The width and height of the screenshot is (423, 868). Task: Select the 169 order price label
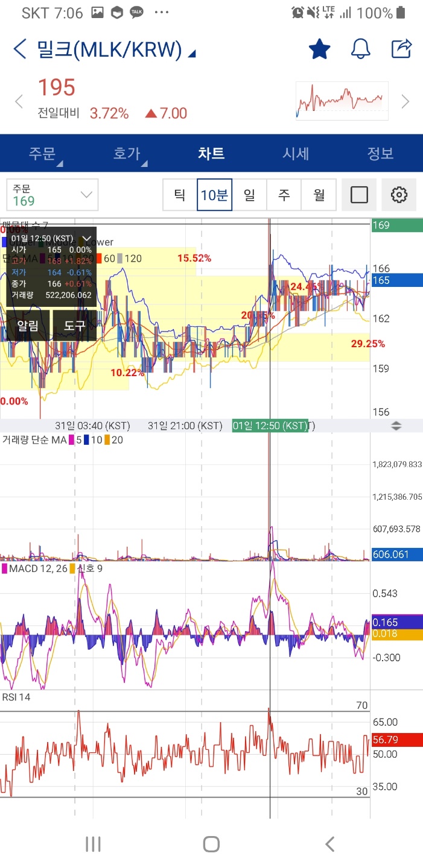[x=398, y=225]
